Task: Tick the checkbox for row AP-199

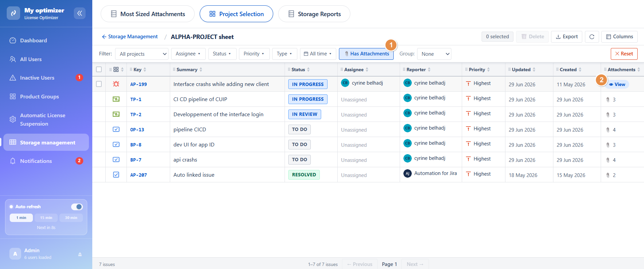Action: coord(99,84)
